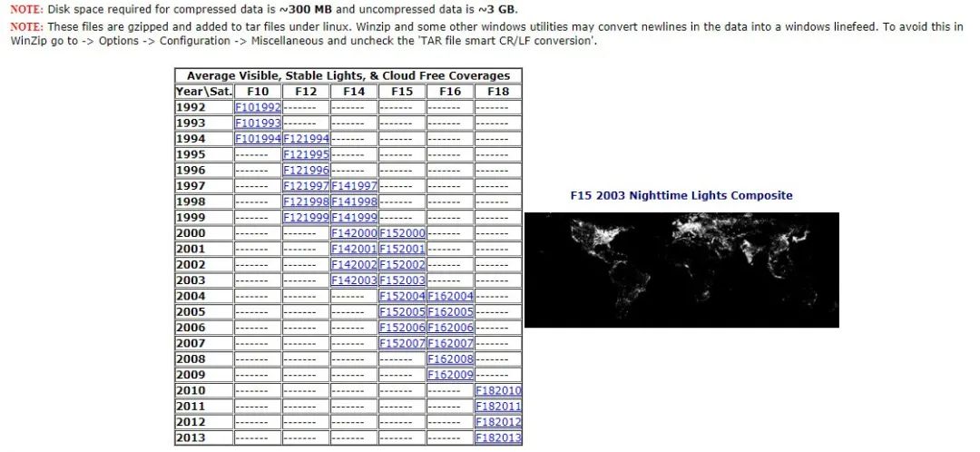Viewport: 980px width, 452px height.
Task: Click the F16 column header
Action: [x=451, y=92]
